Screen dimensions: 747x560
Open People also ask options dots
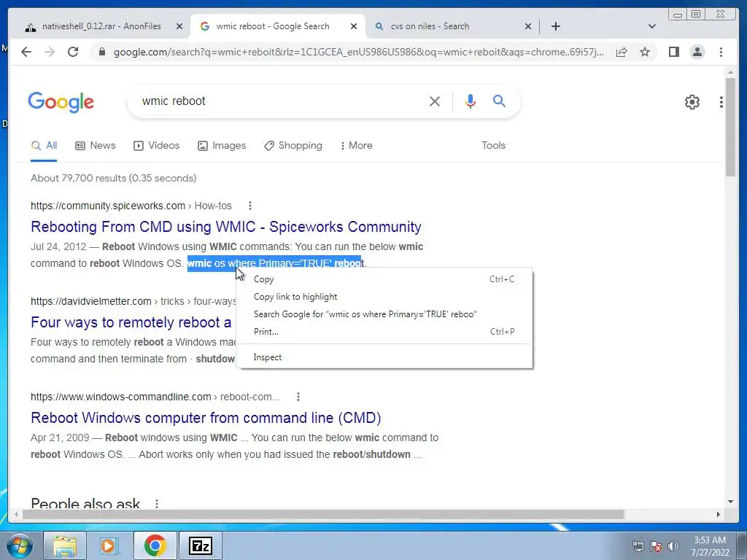157,503
